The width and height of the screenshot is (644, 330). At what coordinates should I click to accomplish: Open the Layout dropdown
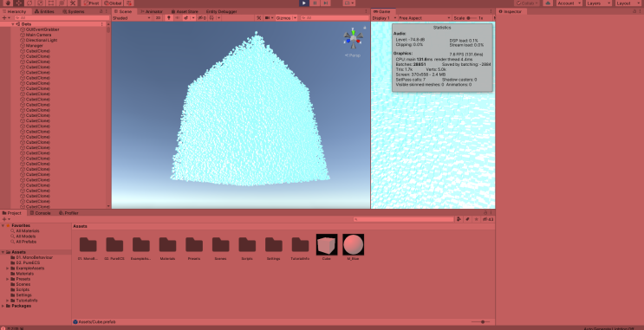coord(628,3)
